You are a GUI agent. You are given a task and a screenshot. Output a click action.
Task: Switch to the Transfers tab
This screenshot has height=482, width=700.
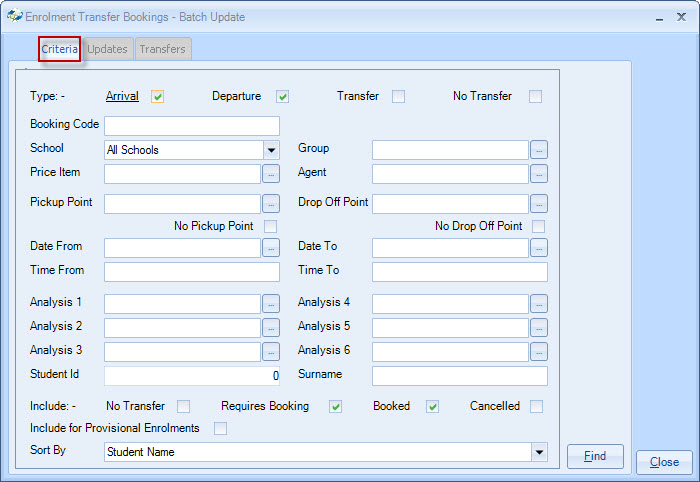[162, 49]
